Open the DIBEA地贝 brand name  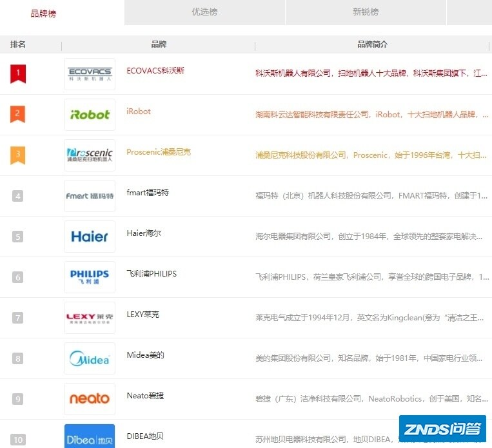[x=144, y=436]
